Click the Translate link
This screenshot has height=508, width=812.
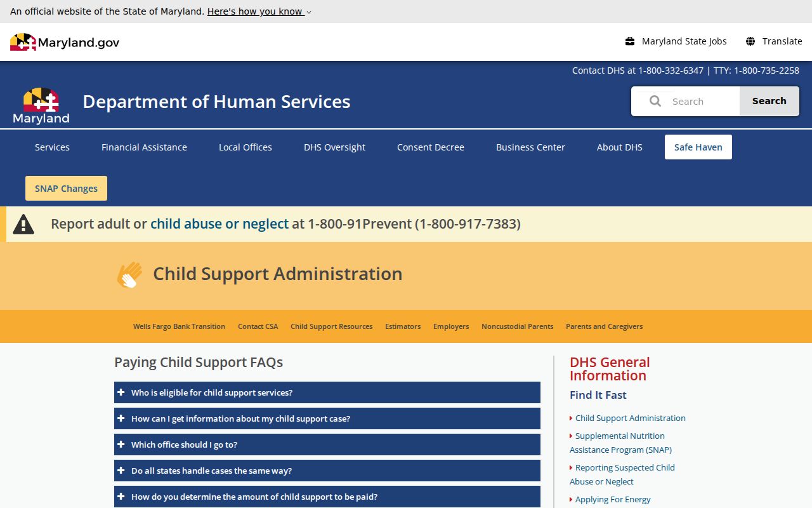click(x=782, y=41)
